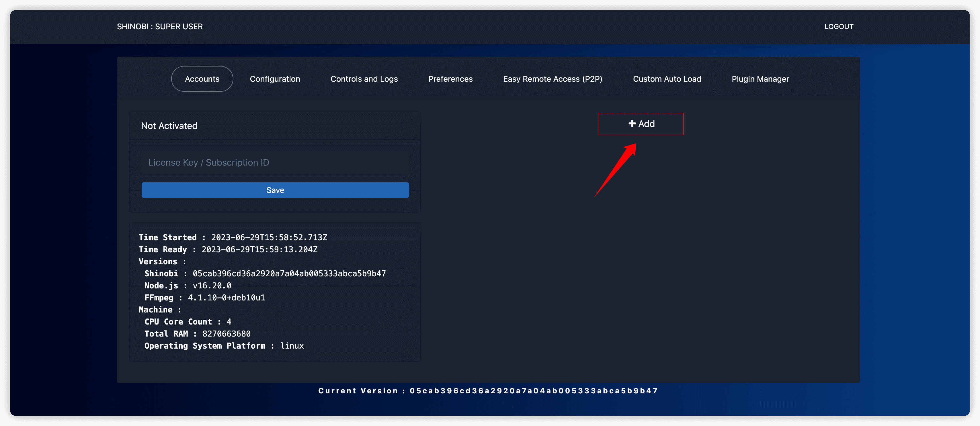Viewport: 980px width, 426px height.
Task: Focus the License Key / Subscription ID field
Action: coord(275,163)
